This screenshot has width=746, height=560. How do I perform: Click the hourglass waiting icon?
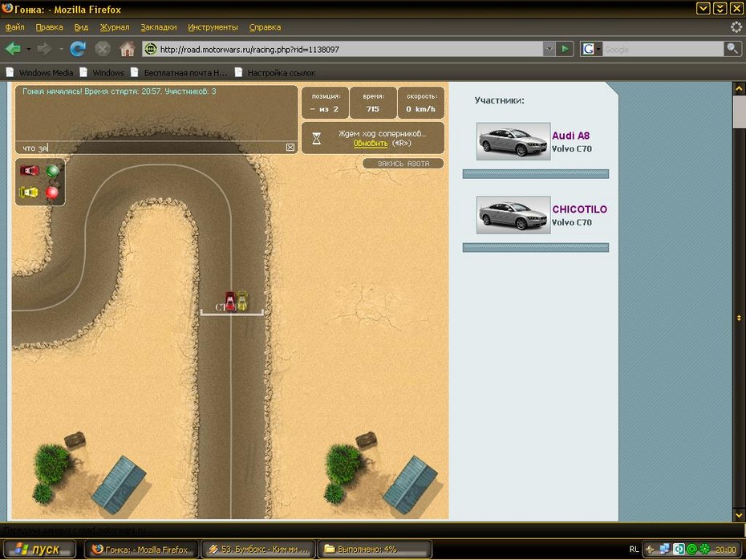coord(316,139)
